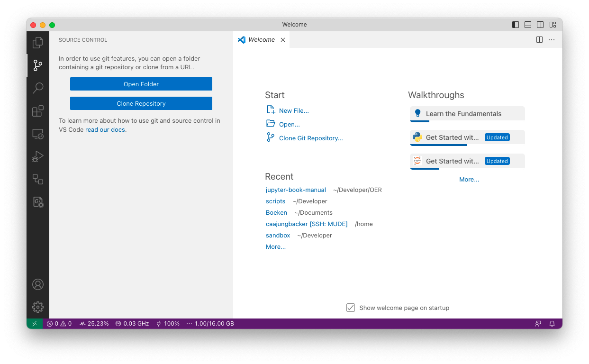Click the errors and warnings status bar indicator
589x364 pixels.
[59, 323]
